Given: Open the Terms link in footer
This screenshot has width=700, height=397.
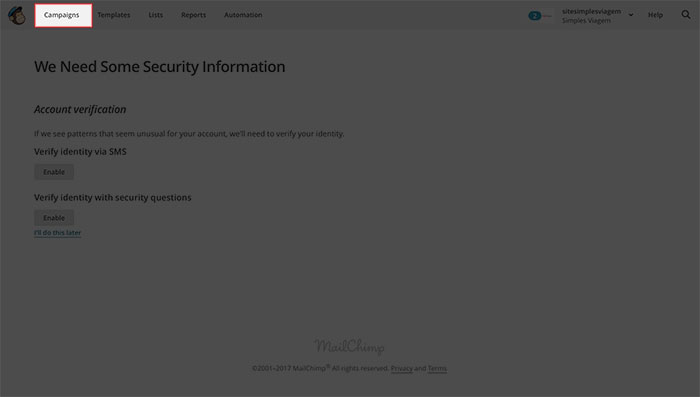Looking at the screenshot, I should [437, 368].
